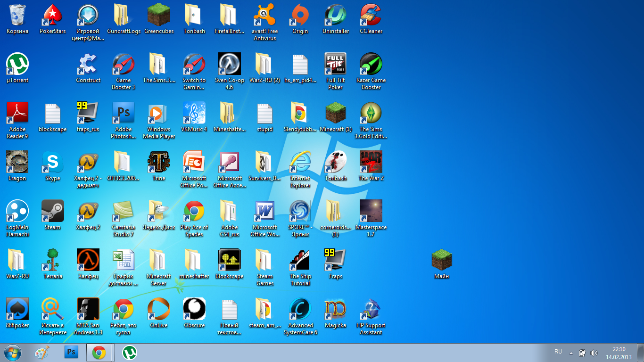Image resolution: width=644 pixels, height=362 pixels.
Task: Select the GuncraftLogs folder
Action: [124, 15]
